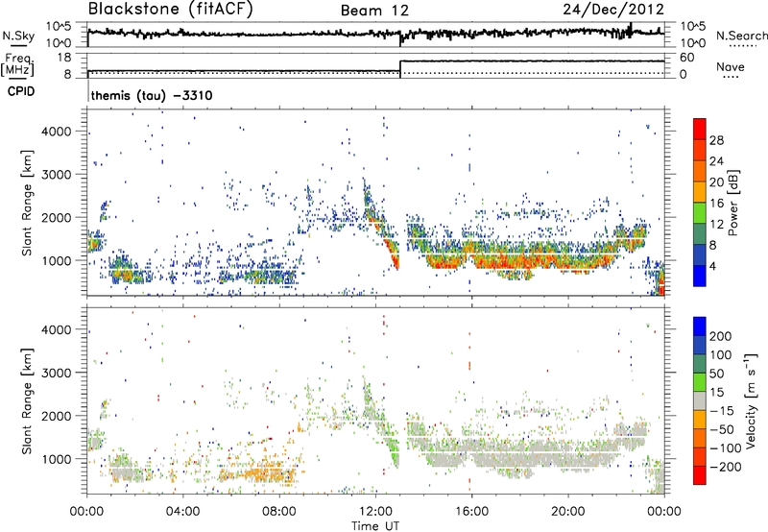This screenshot has height=532, width=768.
Task: Click the 'Time UT' axis title
Action: click(x=375, y=526)
